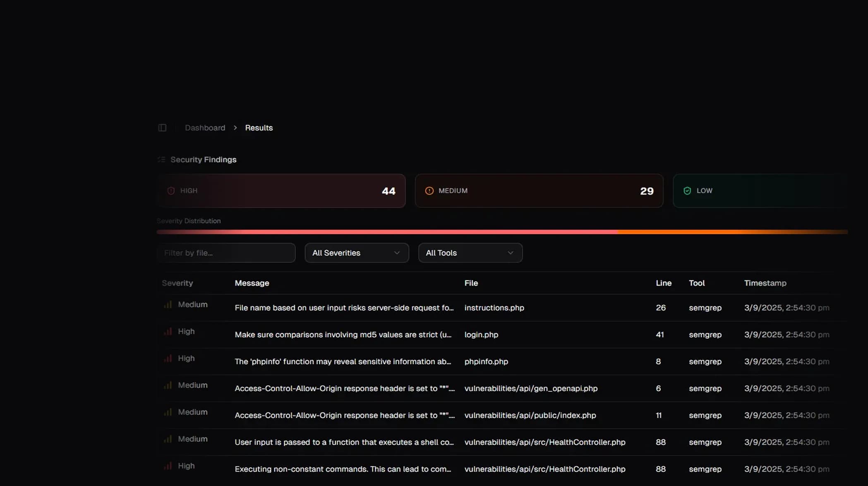Click the Medium severity alert icon
The height and width of the screenshot is (486, 868).
tap(429, 191)
